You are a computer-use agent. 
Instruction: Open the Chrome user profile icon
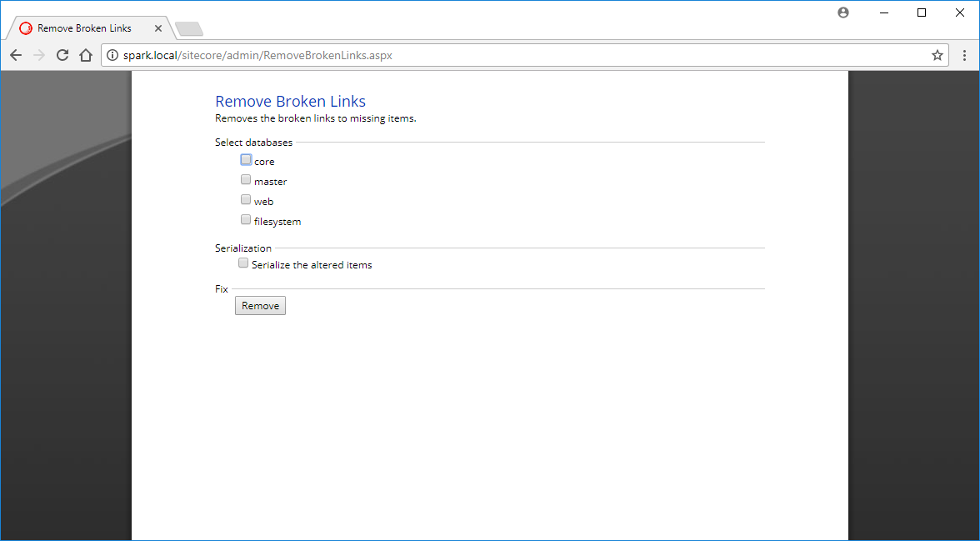click(843, 13)
